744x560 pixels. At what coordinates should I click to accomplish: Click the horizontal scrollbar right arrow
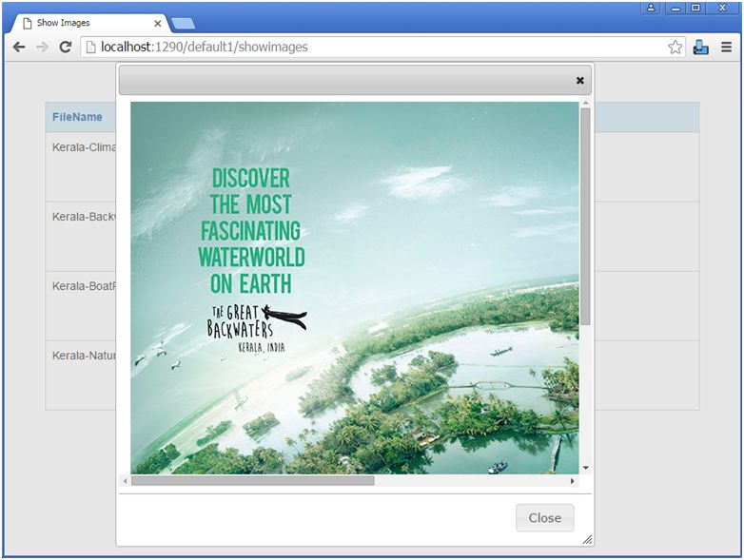tap(572, 481)
